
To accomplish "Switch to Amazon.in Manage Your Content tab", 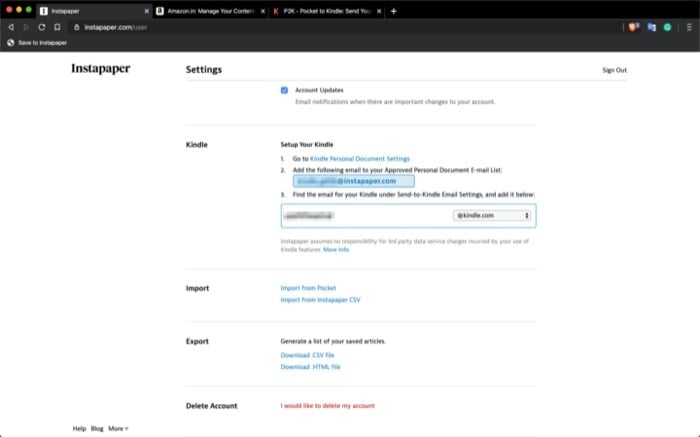I will [210, 11].
